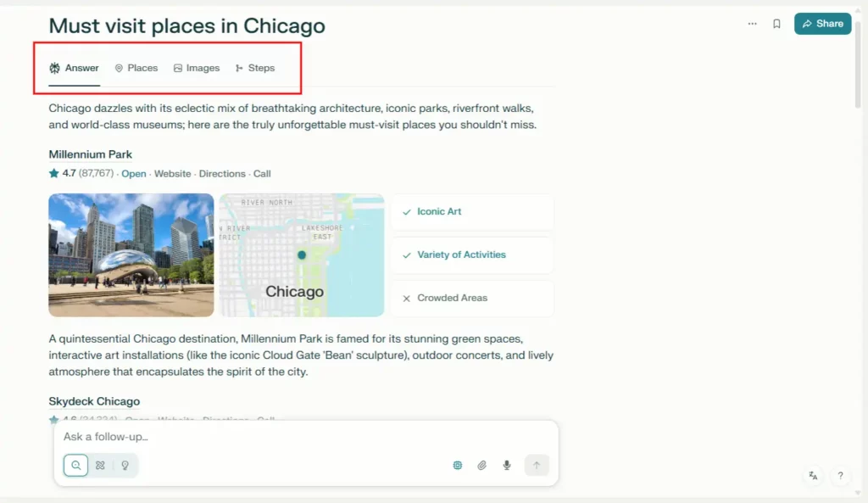Visit the Millennium Park Website link
Screen dimensions: 868x503
pyautogui.click(x=172, y=174)
